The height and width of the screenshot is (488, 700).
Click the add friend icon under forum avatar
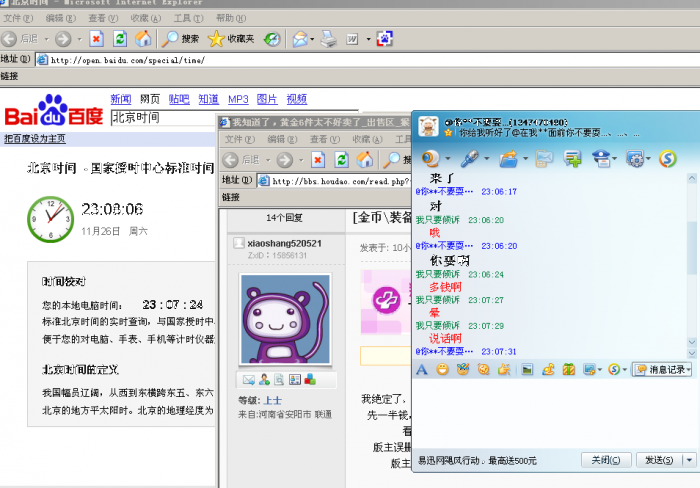pyautogui.click(x=264, y=380)
